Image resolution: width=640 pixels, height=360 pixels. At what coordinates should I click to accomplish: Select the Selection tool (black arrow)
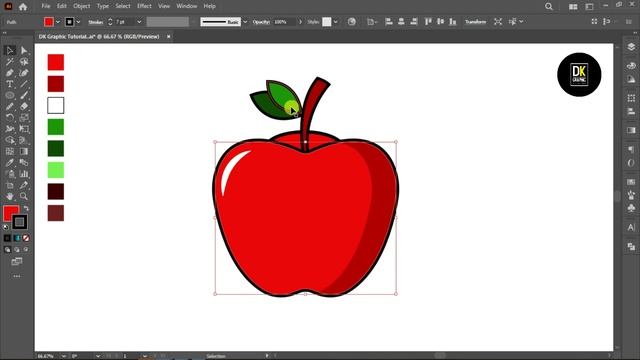coord(10,50)
